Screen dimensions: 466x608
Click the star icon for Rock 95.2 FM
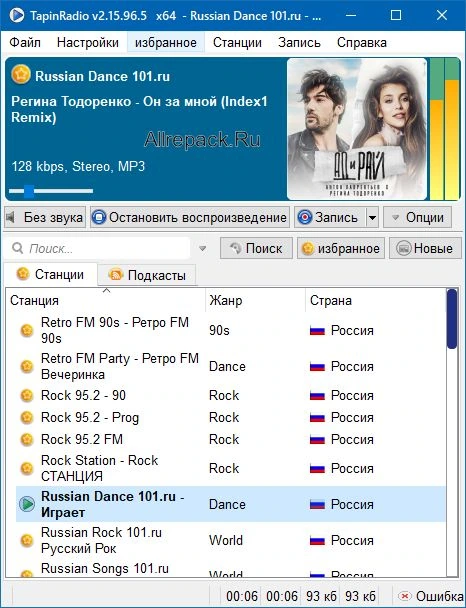(x=27, y=439)
